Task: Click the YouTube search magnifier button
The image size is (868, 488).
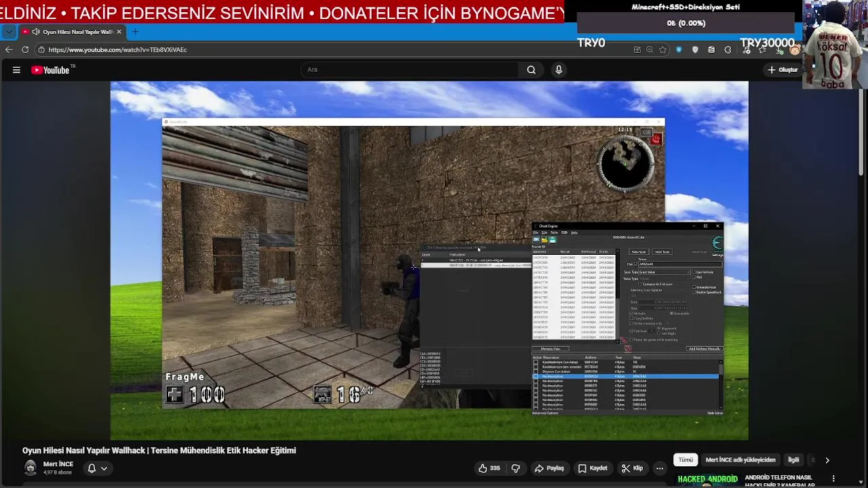Action: [x=531, y=70]
